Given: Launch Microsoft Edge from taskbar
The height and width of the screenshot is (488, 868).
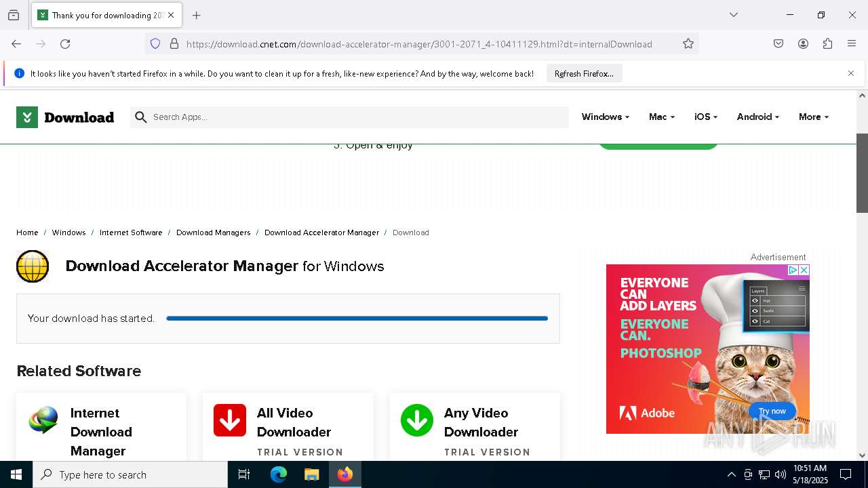Looking at the screenshot, I should tap(279, 474).
